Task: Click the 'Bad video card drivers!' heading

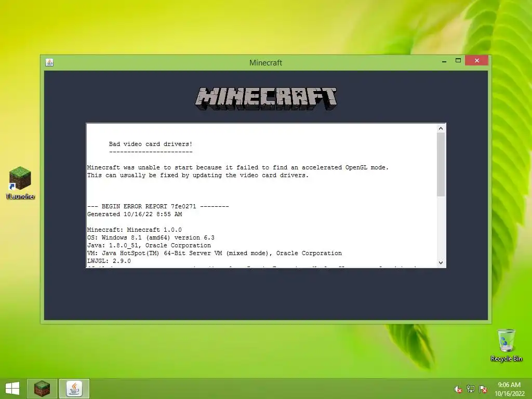Action: pos(151,144)
